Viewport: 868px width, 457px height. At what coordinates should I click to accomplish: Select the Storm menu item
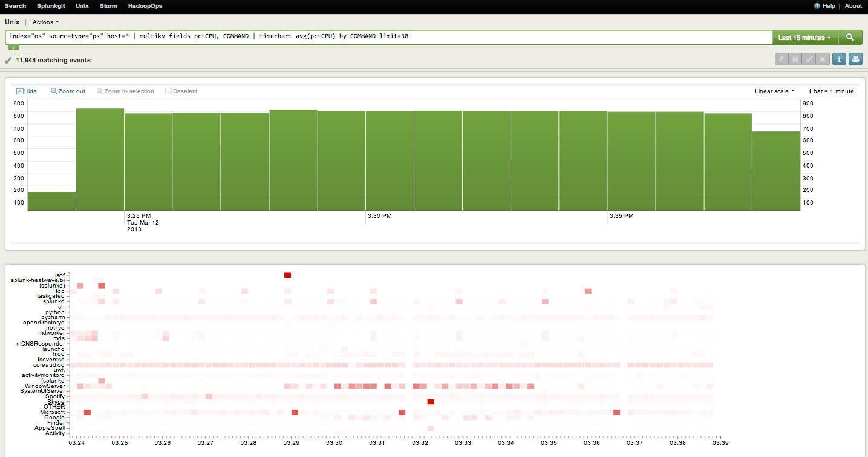point(108,6)
